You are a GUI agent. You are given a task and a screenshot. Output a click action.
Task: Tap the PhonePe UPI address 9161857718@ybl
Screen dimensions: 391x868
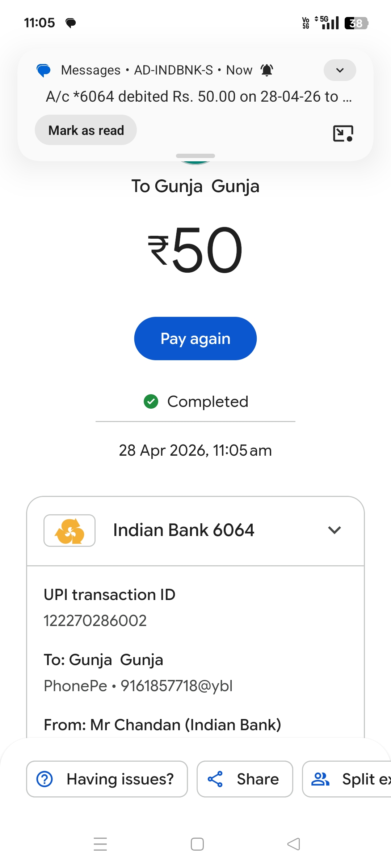tap(177, 686)
